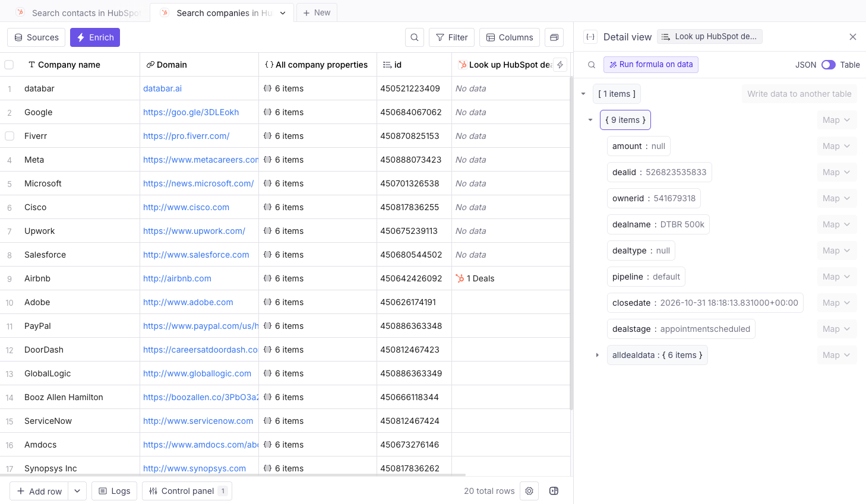Close the Detail view panel
The height and width of the screenshot is (504, 866).
[x=853, y=37]
